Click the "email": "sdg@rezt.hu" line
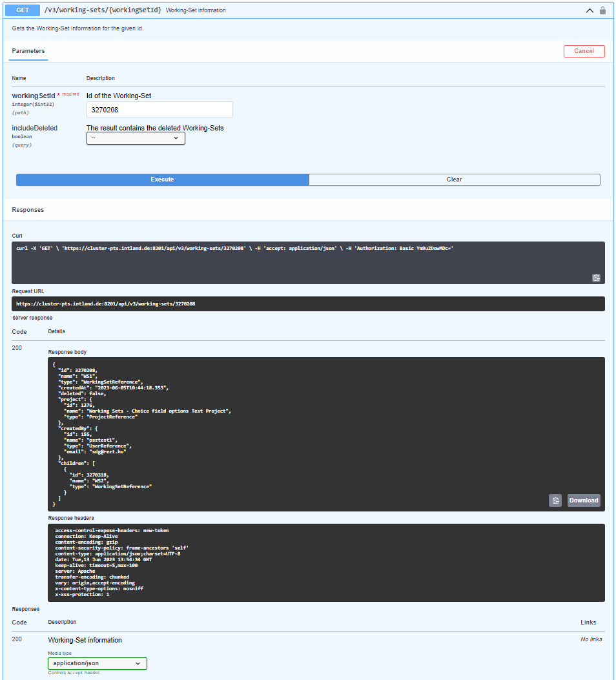Viewport: 616px width, 680px height. click(x=95, y=452)
